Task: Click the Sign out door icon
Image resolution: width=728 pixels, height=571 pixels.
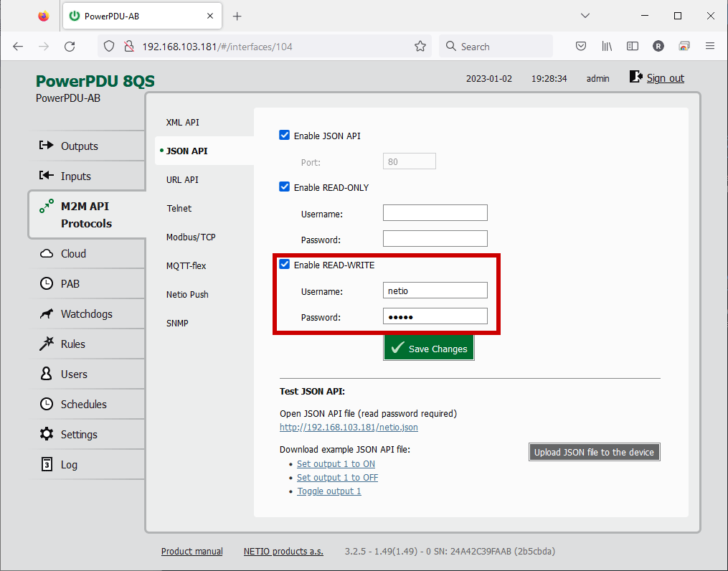Action: [635, 77]
